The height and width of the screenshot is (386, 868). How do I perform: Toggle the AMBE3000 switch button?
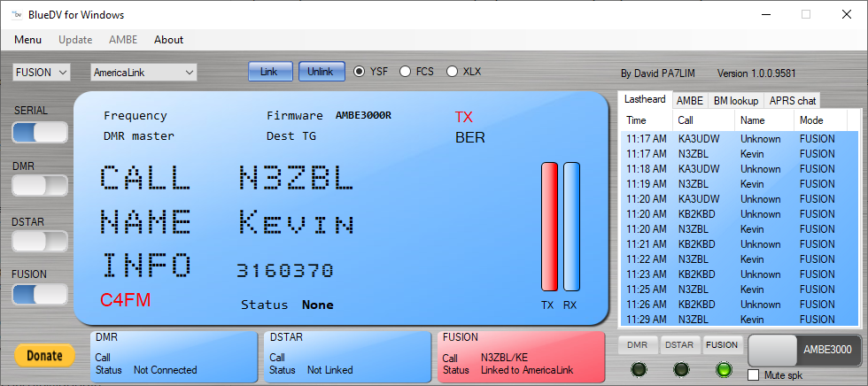pyautogui.click(x=804, y=351)
